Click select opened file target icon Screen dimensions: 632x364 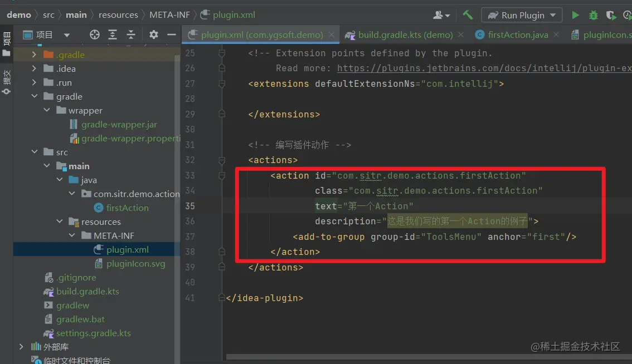click(94, 35)
